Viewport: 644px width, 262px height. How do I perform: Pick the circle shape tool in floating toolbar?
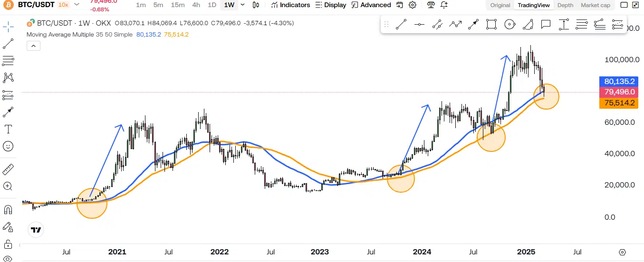[509, 24]
